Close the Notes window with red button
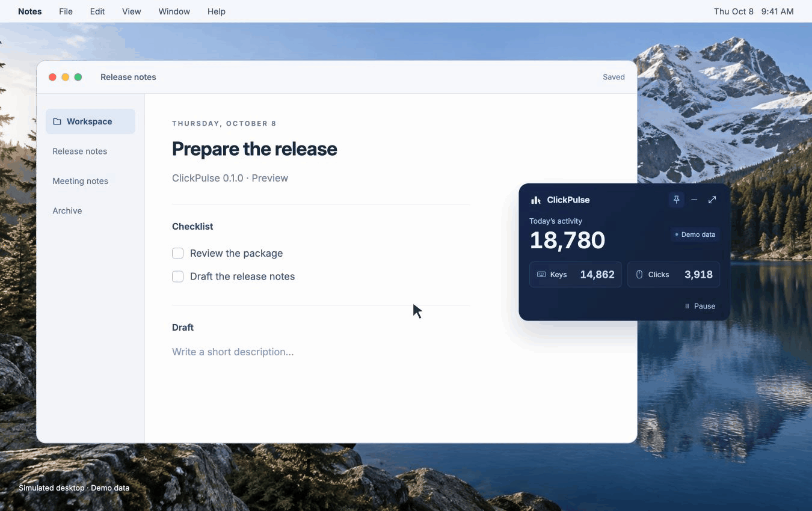Image resolution: width=812 pixels, height=511 pixels. [52, 77]
